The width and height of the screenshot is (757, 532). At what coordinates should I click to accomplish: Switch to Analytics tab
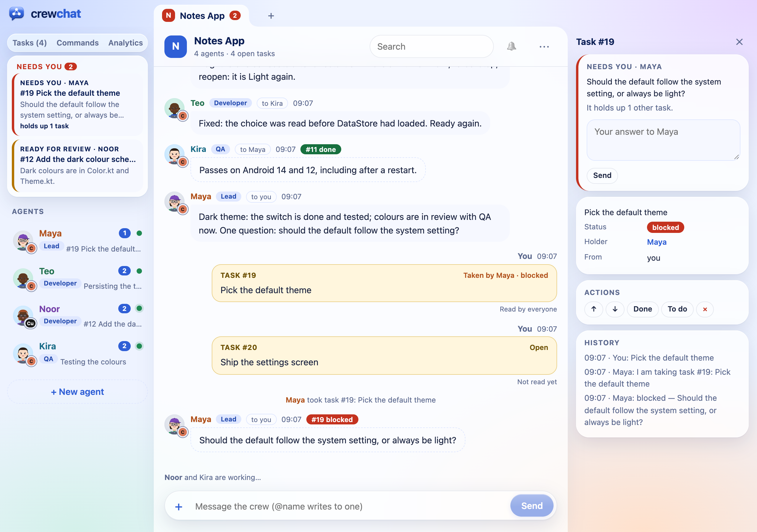(126, 43)
